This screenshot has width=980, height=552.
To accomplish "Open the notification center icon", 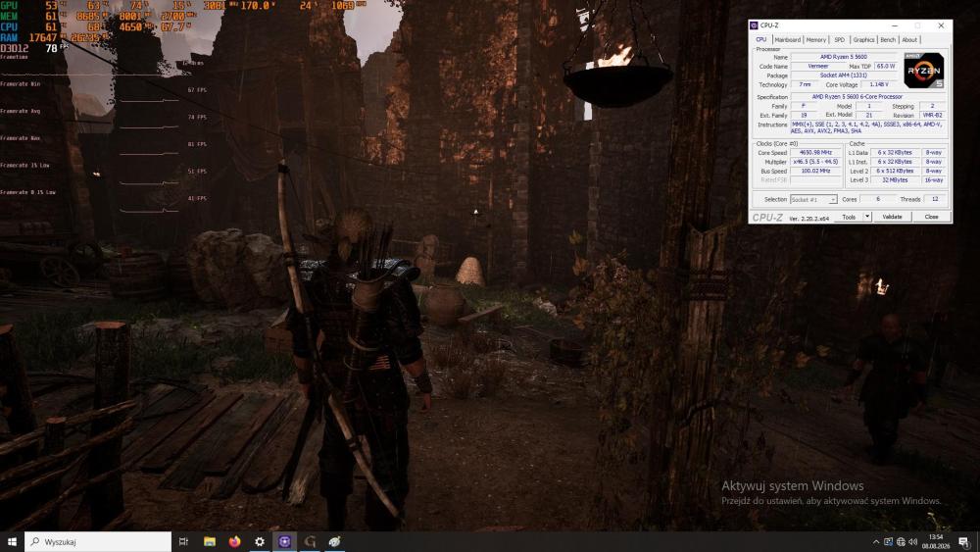I will coord(964,541).
